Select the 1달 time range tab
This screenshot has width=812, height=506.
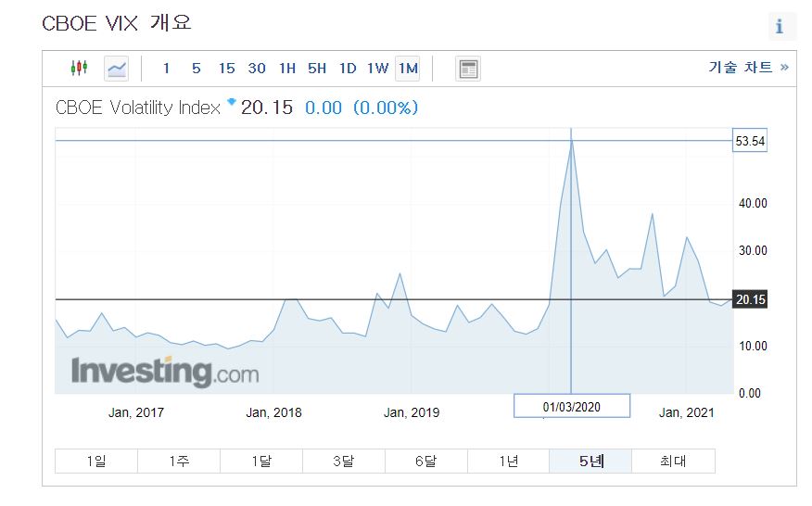[261, 461]
